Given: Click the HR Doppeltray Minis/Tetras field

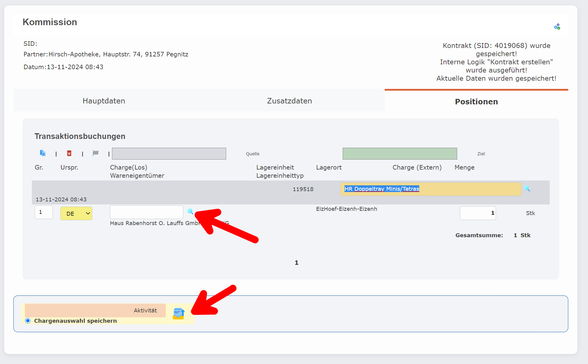Looking at the screenshot, I should click(x=430, y=189).
